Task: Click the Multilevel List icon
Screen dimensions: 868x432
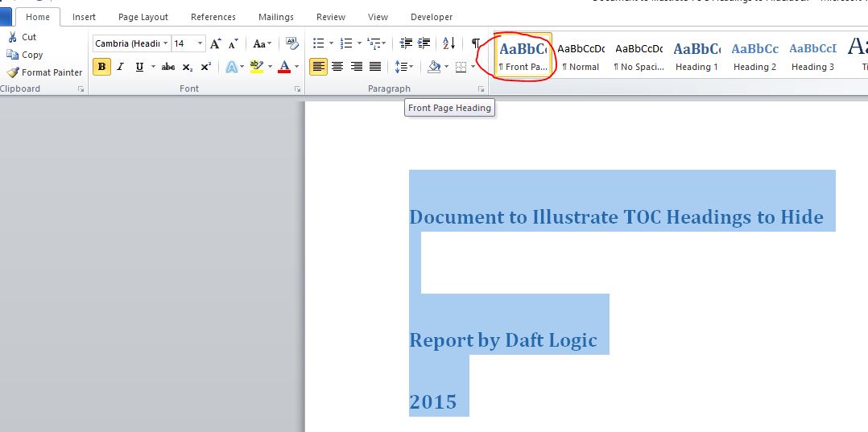Action: 374,43
